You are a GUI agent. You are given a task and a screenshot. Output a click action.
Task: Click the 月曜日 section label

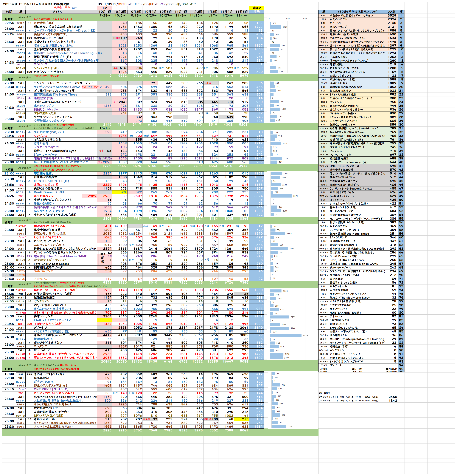(x=9, y=19)
